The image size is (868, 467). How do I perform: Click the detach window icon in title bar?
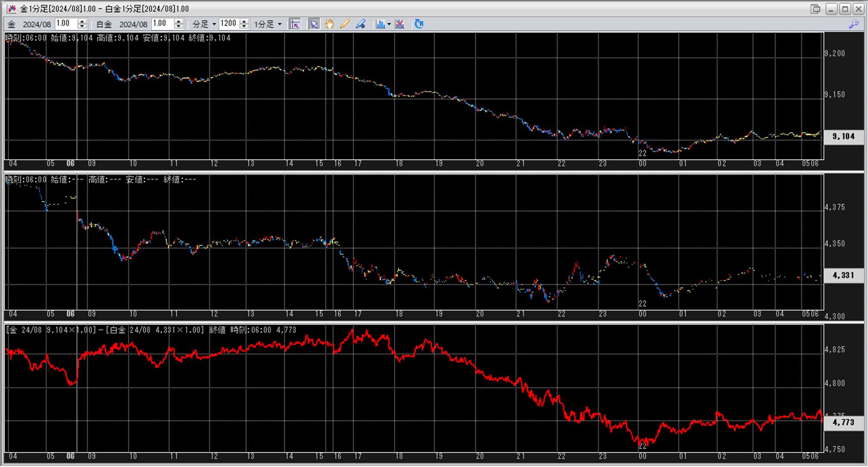coord(815,9)
